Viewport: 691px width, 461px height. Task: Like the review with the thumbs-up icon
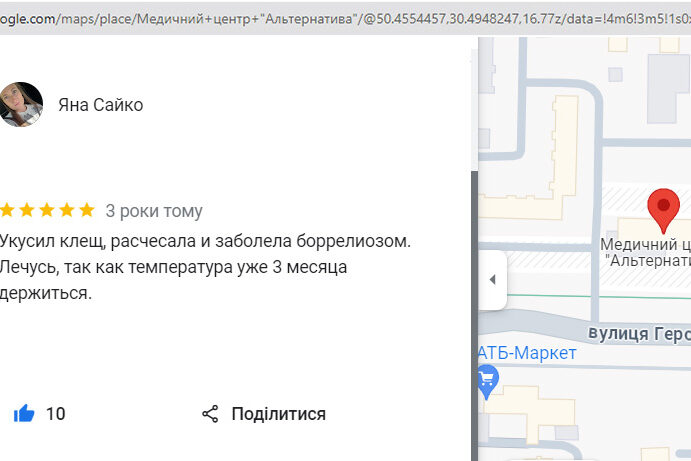click(24, 414)
